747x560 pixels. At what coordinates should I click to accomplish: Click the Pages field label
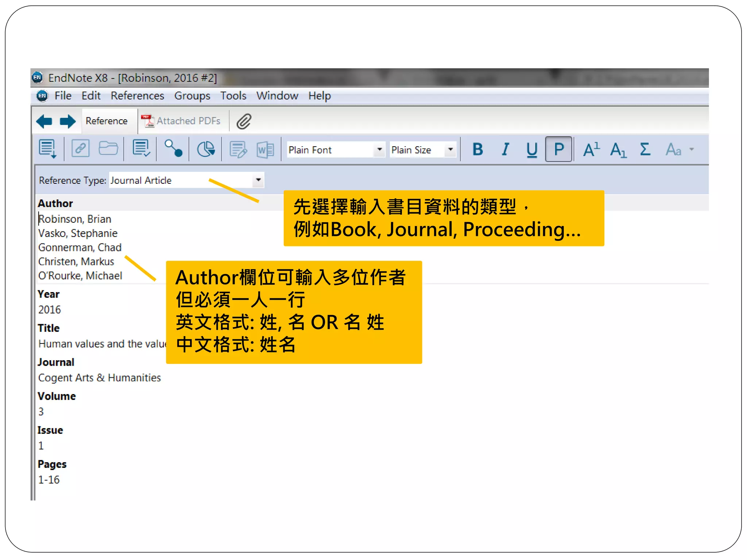52,464
